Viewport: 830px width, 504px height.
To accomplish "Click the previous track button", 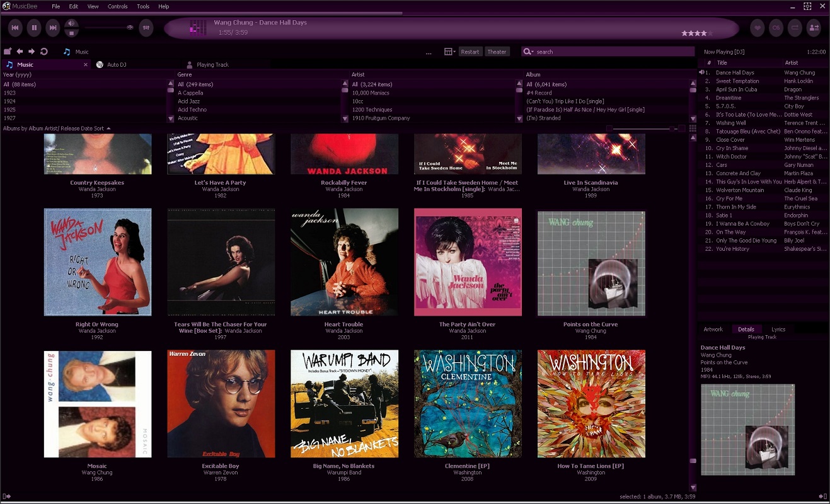I will (x=16, y=28).
